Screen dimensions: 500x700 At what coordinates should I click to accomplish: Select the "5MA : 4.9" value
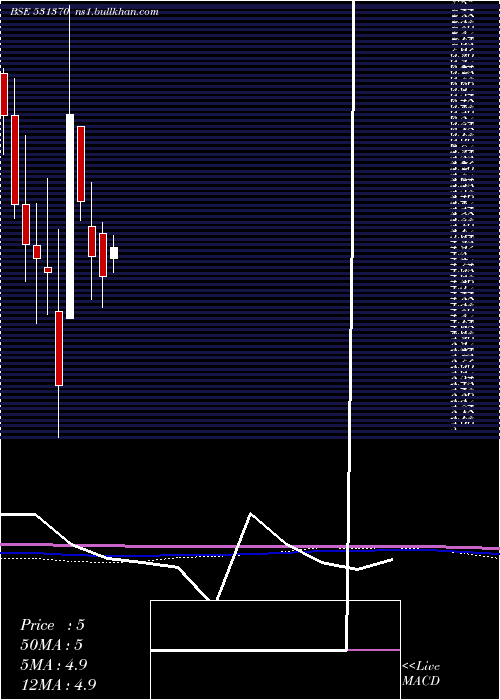54,665
